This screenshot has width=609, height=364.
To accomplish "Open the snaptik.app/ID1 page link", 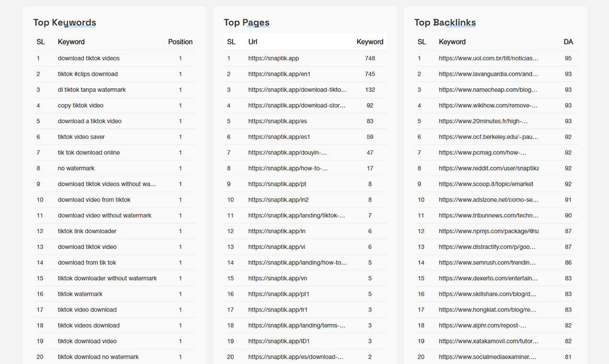I will tap(279, 341).
